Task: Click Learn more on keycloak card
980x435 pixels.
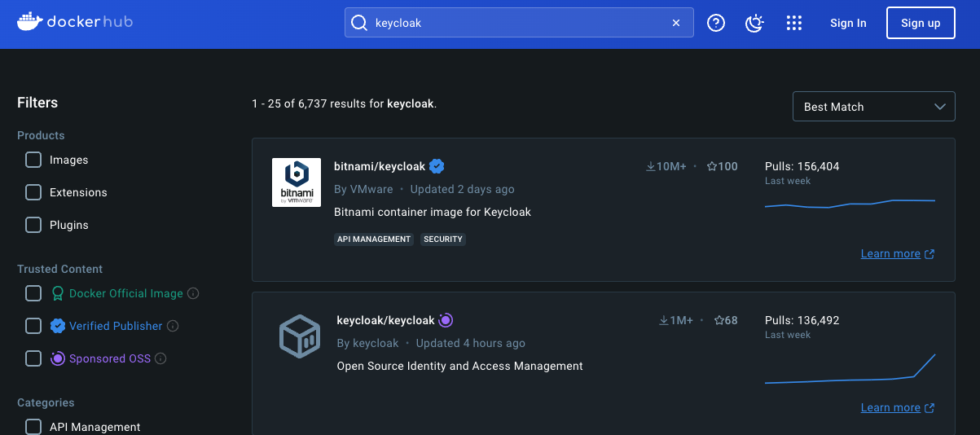Action: (x=898, y=408)
